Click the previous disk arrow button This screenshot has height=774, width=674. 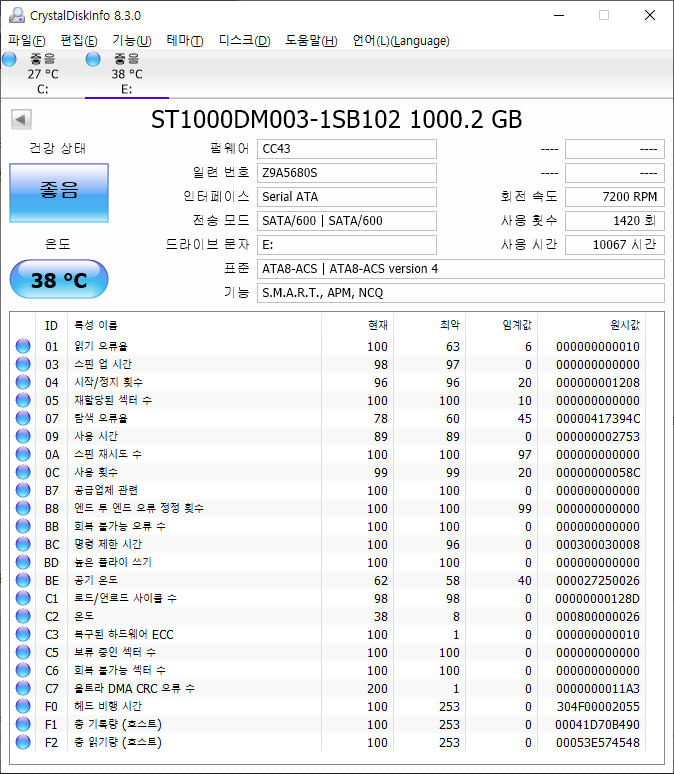tap(20, 120)
